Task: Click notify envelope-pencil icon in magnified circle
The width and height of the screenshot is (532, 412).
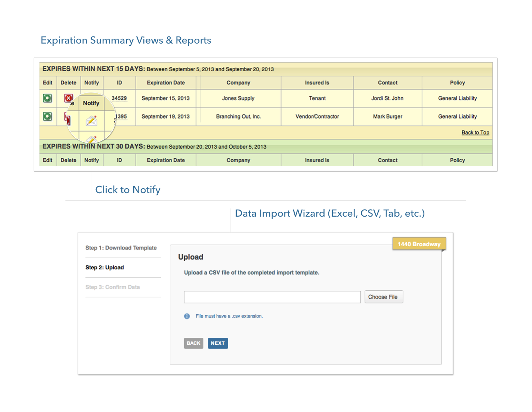Action: [x=91, y=121]
